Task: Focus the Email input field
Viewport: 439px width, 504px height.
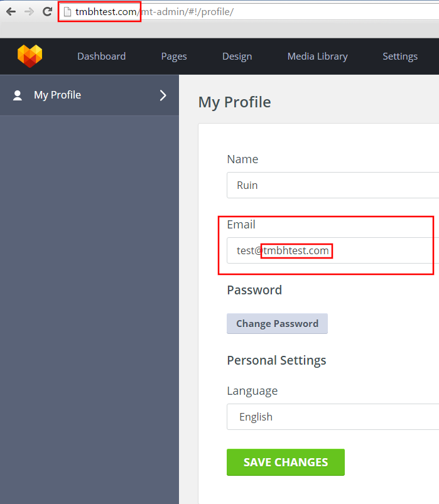Action: coord(333,250)
